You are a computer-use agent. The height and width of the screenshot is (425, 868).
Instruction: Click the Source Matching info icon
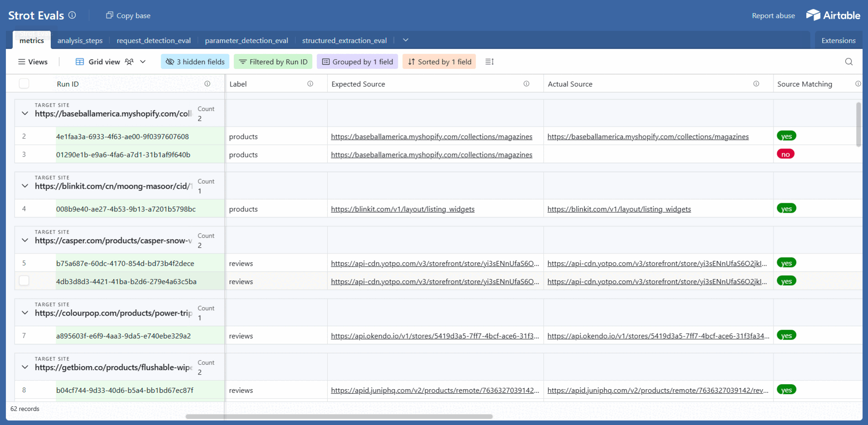click(858, 83)
